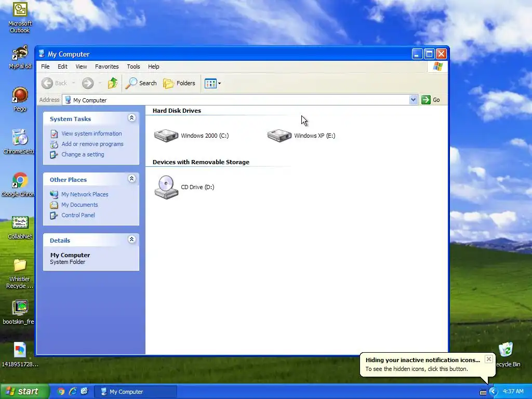Image resolution: width=532 pixels, height=399 pixels.
Task: Open My Network Places link
Action: (x=85, y=194)
